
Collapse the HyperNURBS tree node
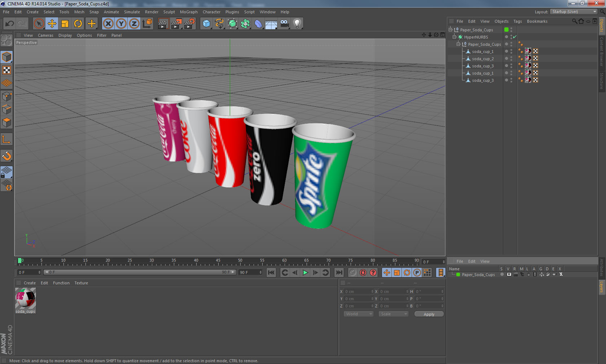click(x=454, y=37)
